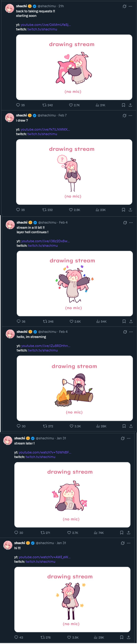Open more menu on 'hello, im streaming' tweet
This screenshot has height=644, width=137.
click(x=131, y=332)
